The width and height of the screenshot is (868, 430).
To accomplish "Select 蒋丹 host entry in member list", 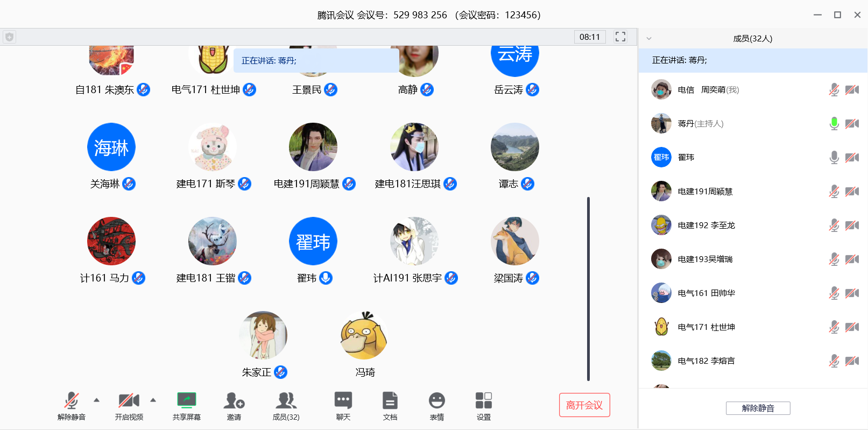I will (700, 124).
